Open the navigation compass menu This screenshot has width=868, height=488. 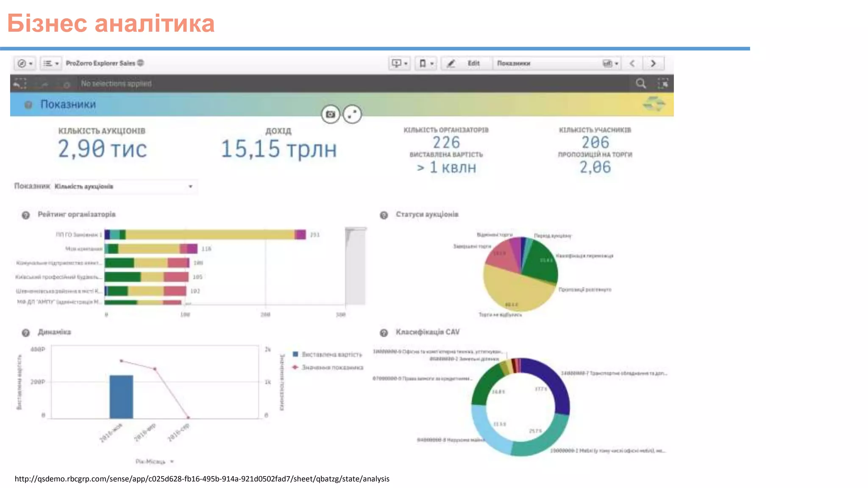25,64
